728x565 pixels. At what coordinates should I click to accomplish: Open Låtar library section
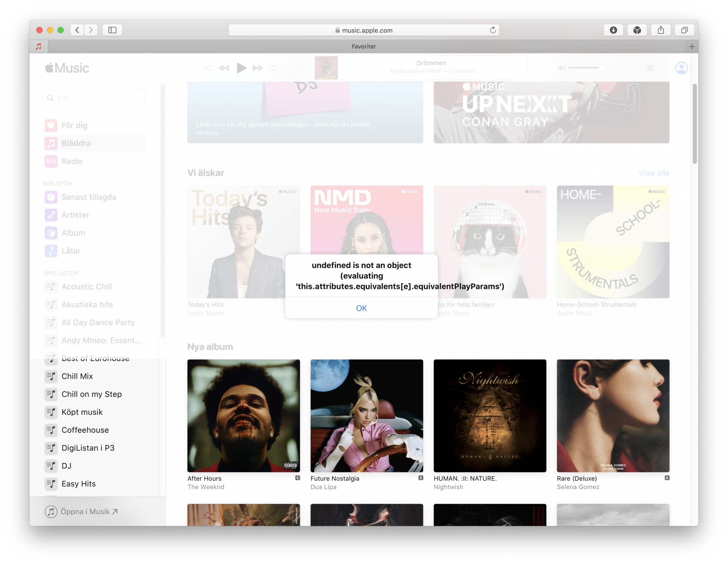(94, 251)
